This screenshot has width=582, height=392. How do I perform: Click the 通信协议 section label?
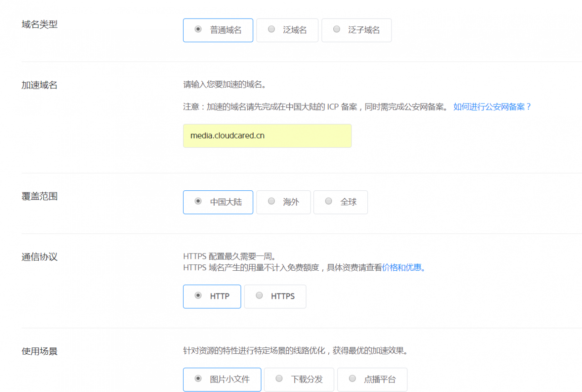pyautogui.click(x=40, y=257)
